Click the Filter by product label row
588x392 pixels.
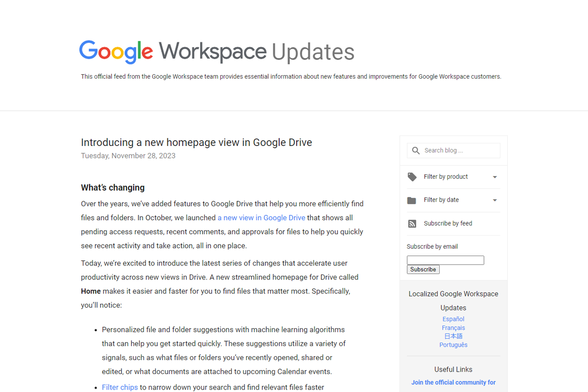446,177
